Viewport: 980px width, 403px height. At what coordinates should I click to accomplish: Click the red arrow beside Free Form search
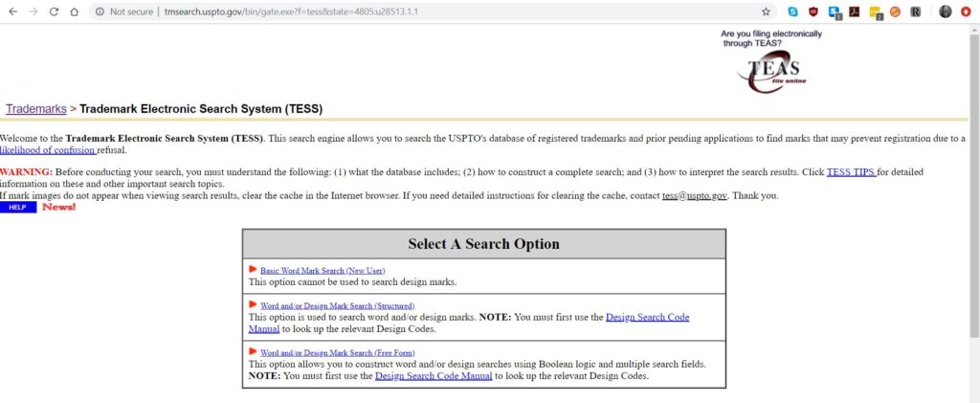click(x=253, y=351)
